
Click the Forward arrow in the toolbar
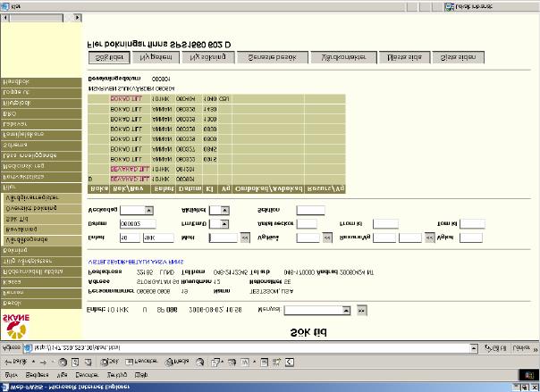pyautogui.click(x=43, y=362)
